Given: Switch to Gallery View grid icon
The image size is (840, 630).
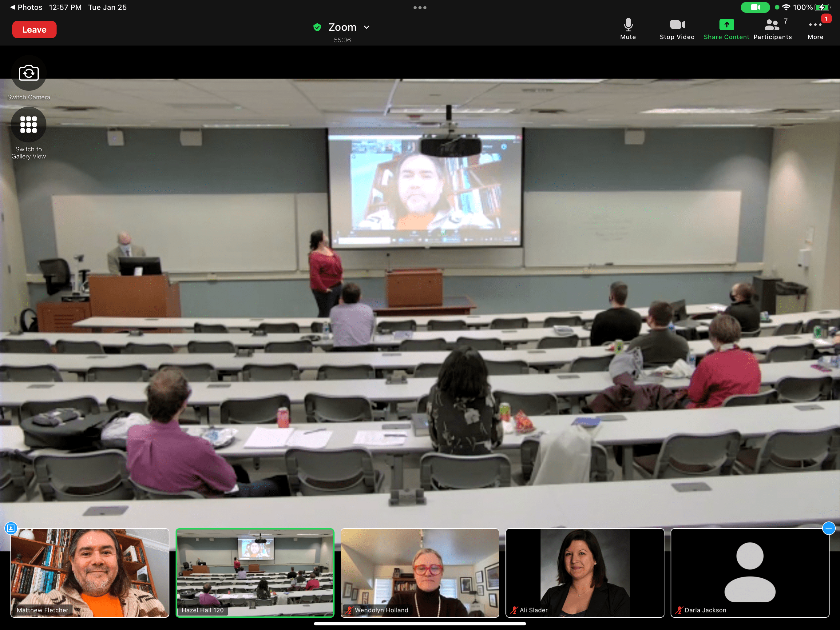Looking at the screenshot, I should click(29, 125).
